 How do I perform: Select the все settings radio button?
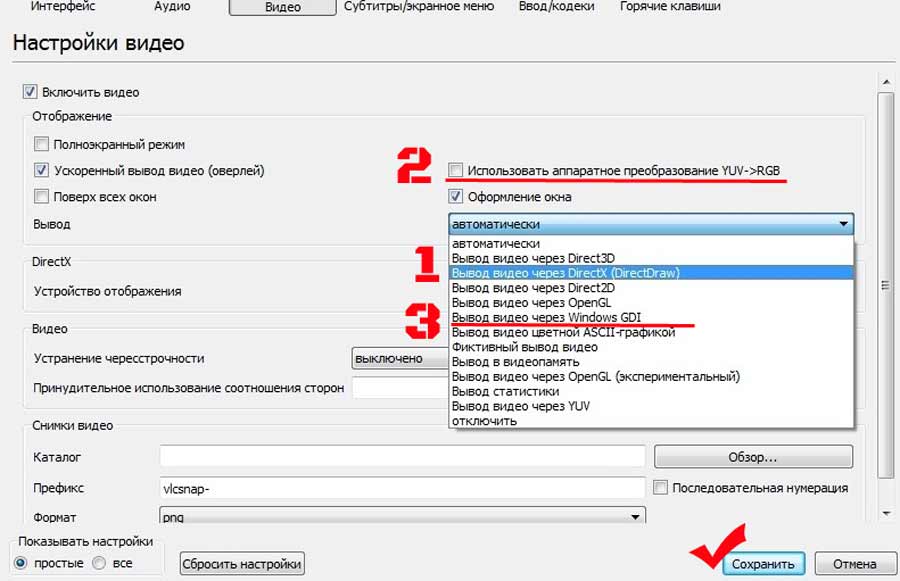coord(99,563)
